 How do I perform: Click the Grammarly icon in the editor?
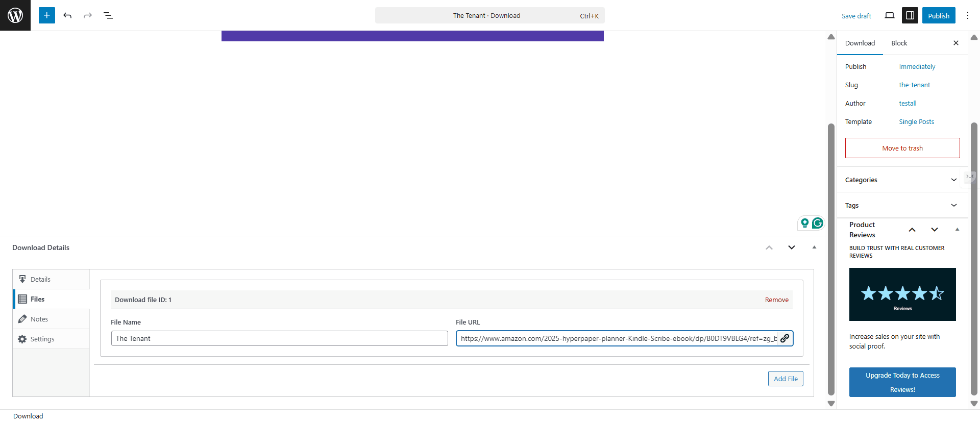[818, 223]
